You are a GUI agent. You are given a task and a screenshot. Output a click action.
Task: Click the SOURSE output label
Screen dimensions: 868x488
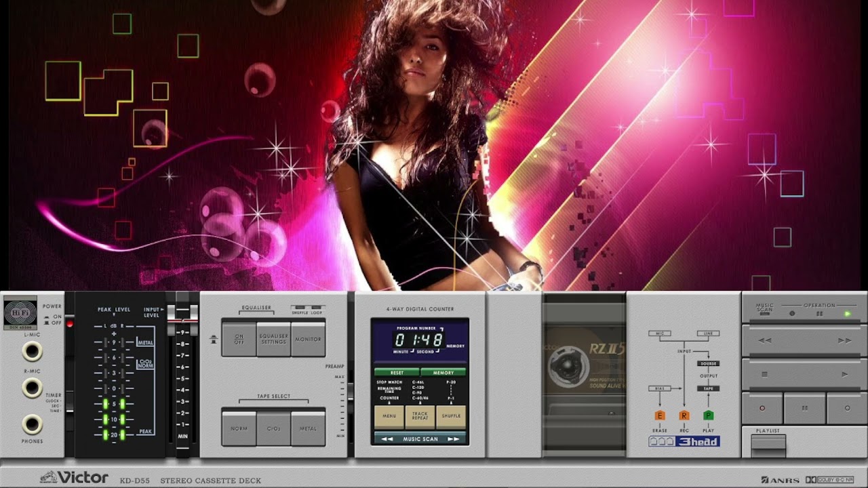pos(709,364)
